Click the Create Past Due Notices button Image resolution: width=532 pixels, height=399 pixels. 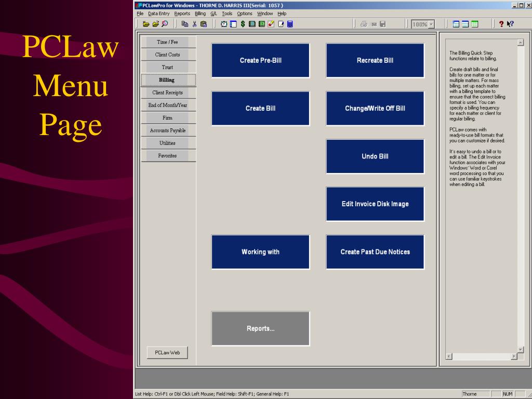(x=375, y=252)
